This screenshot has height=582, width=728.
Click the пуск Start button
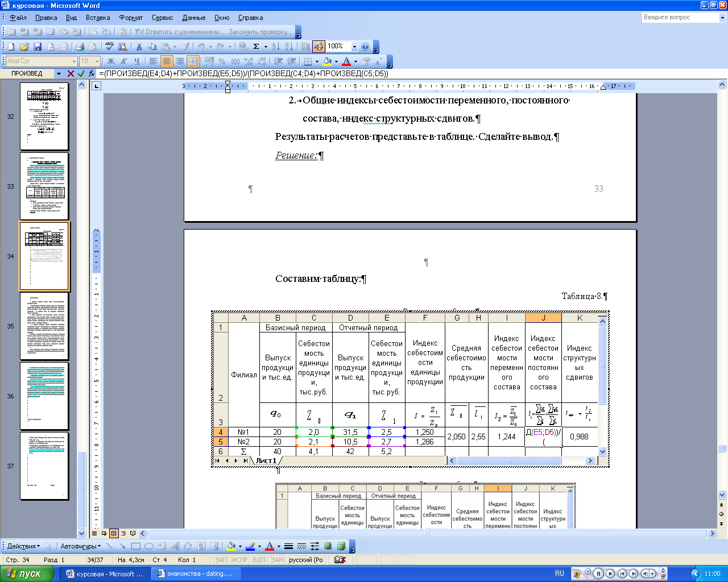coord(28,573)
